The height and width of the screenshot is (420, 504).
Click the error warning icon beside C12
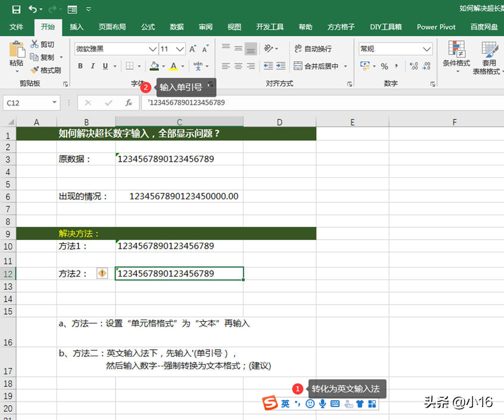[102, 274]
